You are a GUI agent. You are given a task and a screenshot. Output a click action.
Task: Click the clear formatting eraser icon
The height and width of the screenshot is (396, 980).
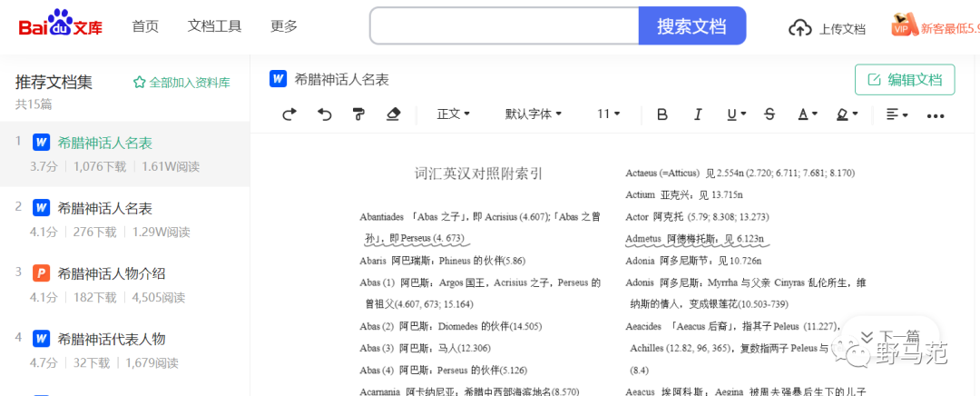click(393, 114)
